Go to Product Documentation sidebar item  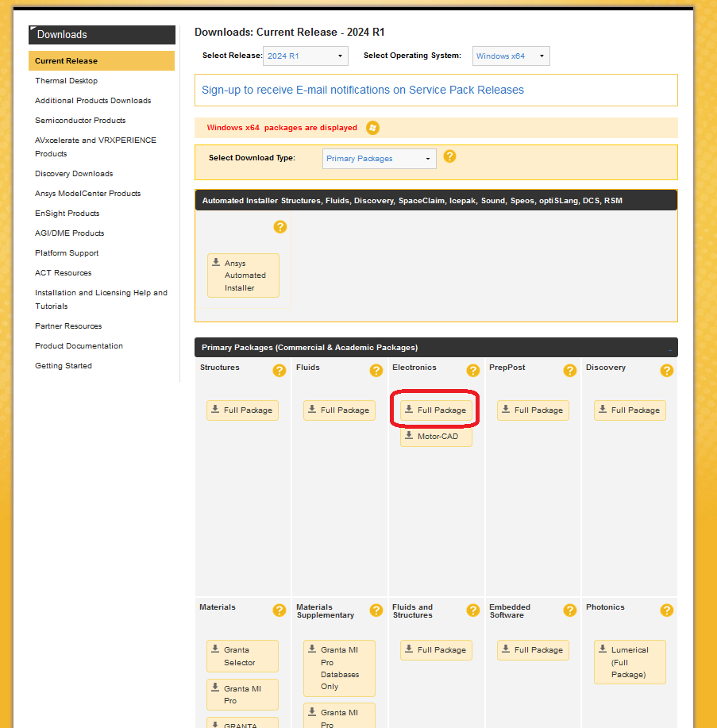pos(79,346)
